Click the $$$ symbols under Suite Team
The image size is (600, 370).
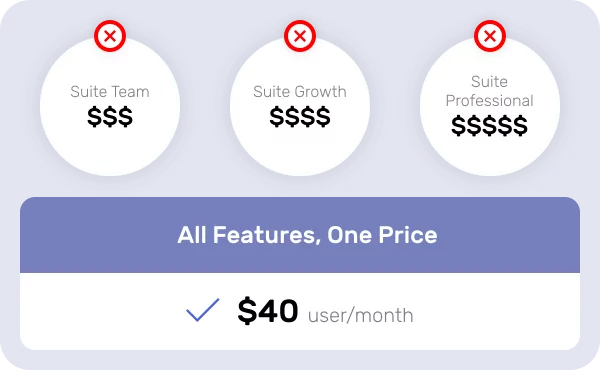[x=110, y=117]
